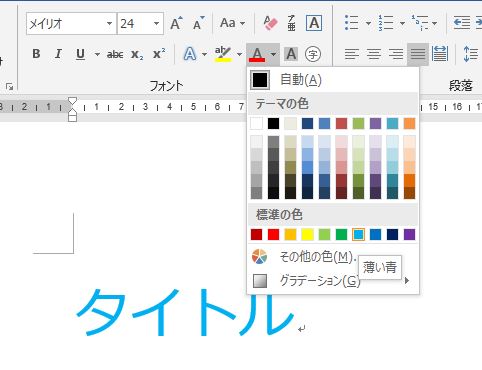Collapse the font color dropdown arrow
This screenshot has height=370, width=482.
pos(273,54)
